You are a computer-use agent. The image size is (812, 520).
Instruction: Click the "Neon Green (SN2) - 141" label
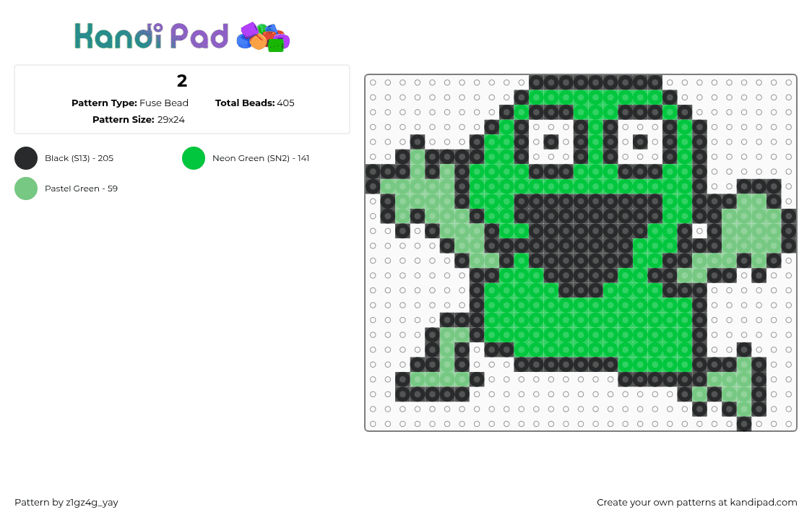tap(261, 158)
